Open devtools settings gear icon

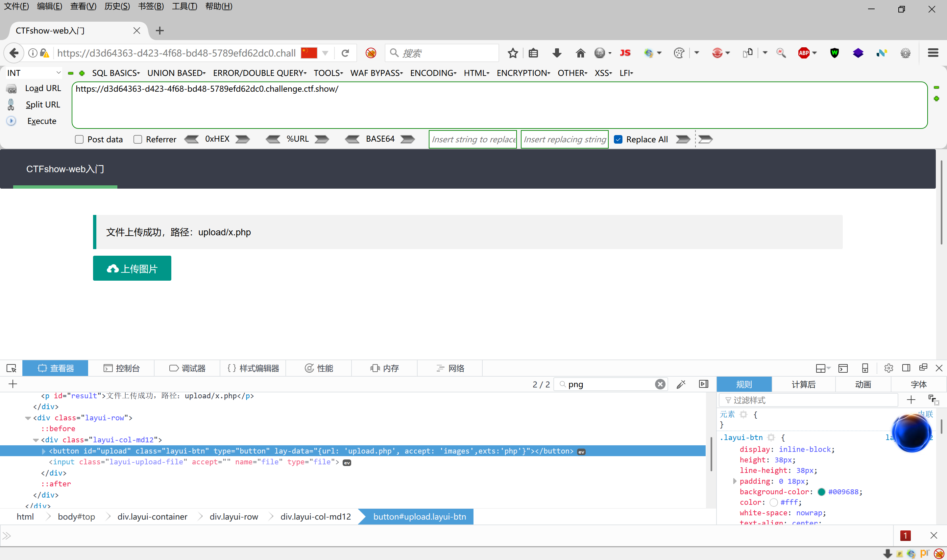[888, 368]
